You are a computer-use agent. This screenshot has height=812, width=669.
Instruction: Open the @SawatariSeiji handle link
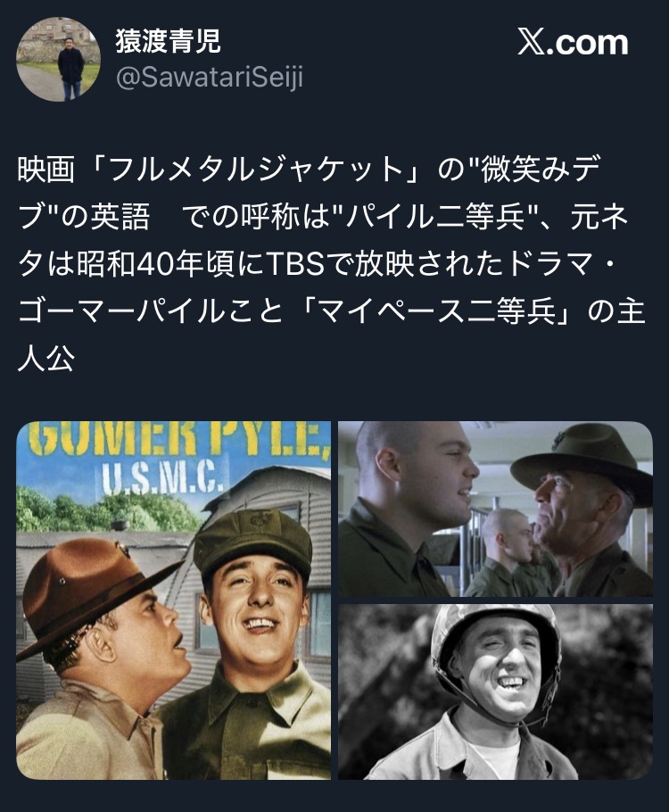click(x=210, y=79)
